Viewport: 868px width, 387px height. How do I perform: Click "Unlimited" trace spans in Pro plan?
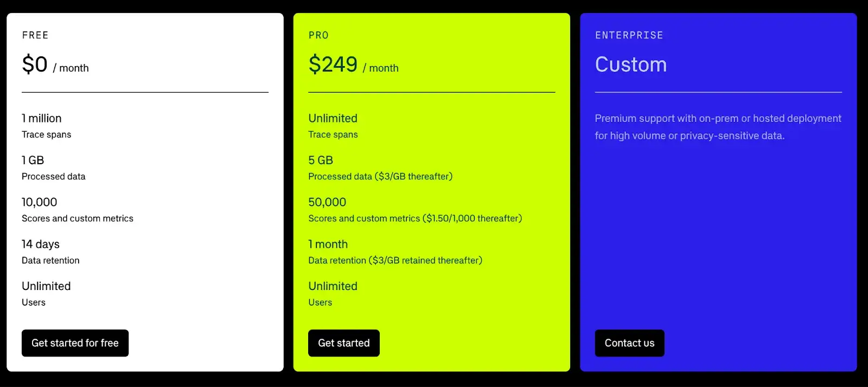pyautogui.click(x=333, y=118)
